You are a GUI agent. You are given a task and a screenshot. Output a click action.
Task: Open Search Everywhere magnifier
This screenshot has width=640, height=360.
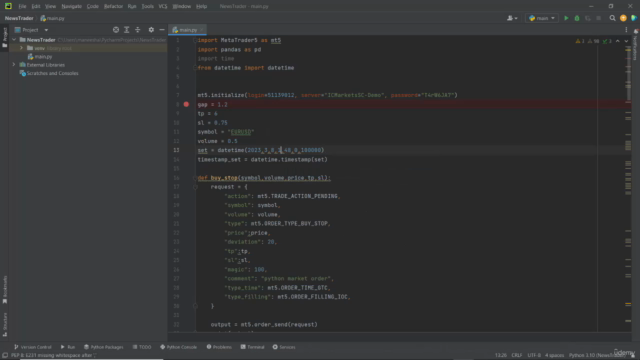[612, 18]
